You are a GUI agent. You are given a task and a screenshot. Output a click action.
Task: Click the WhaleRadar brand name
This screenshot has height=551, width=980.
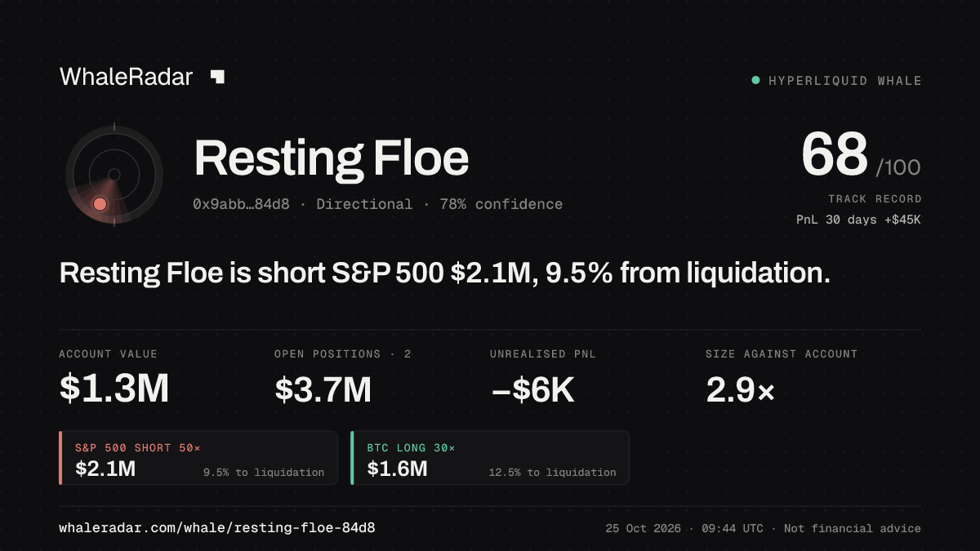126,77
